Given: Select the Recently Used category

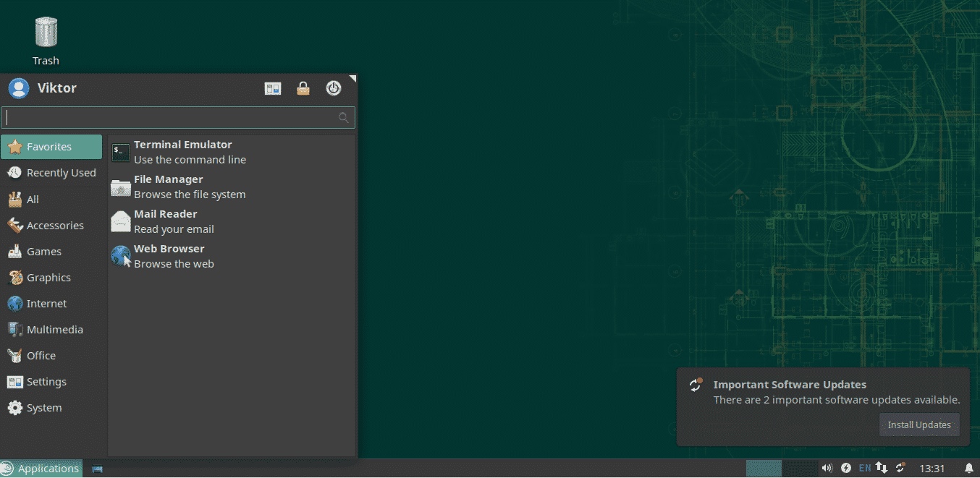Looking at the screenshot, I should [x=51, y=173].
